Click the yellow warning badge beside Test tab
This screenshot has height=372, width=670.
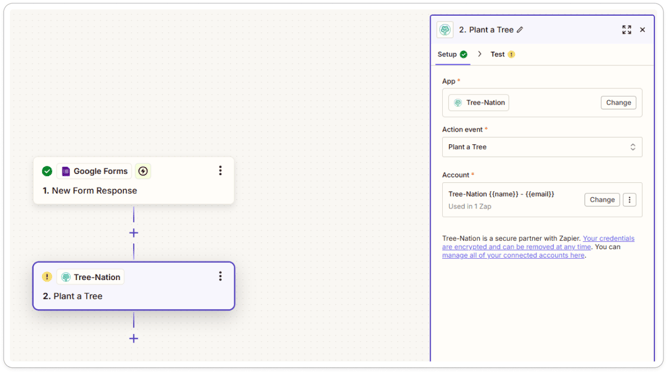[511, 54]
